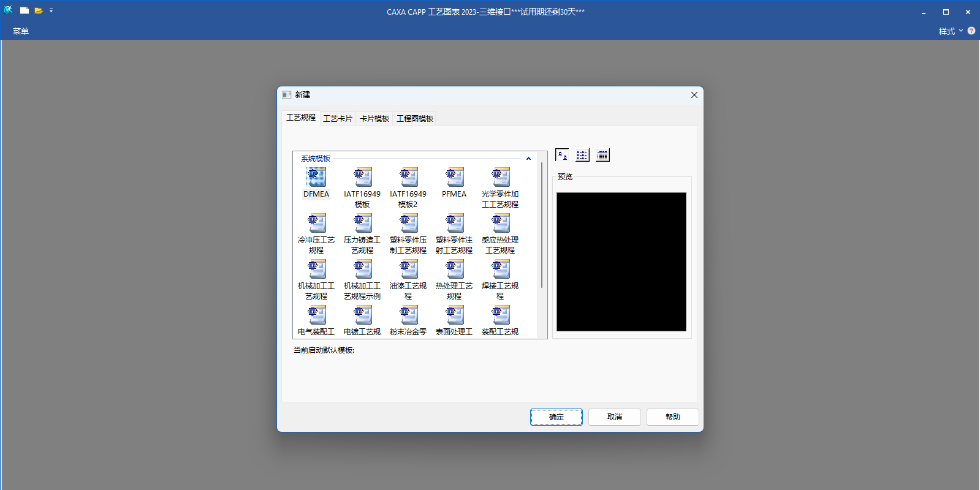Switch to list view mode
This screenshot has width=980, height=490.
(x=582, y=155)
